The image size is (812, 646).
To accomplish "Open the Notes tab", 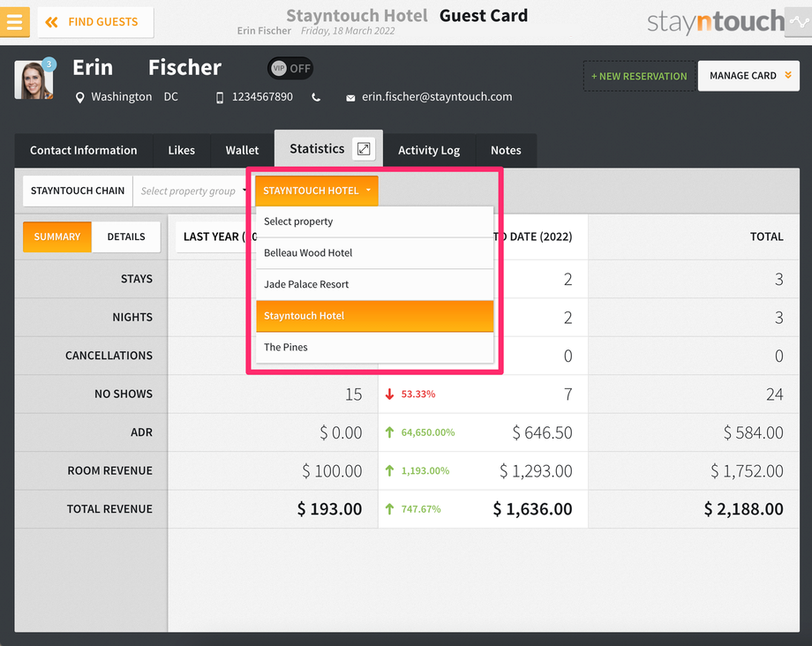I will pyautogui.click(x=506, y=150).
